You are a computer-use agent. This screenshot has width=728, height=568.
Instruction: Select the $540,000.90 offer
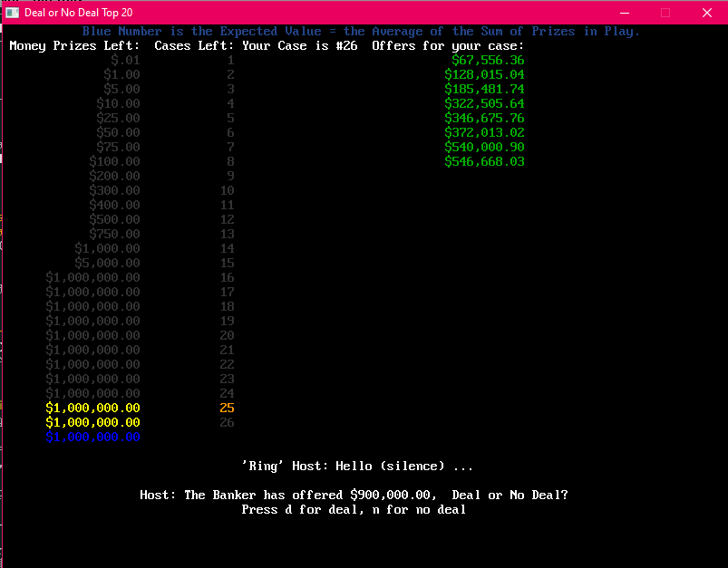coord(484,147)
